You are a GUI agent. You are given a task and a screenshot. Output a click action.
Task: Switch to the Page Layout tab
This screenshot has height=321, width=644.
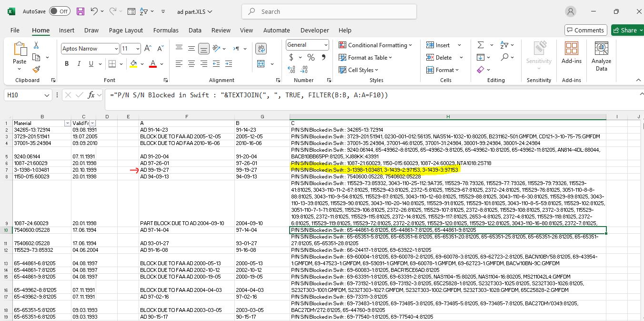[126, 30]
